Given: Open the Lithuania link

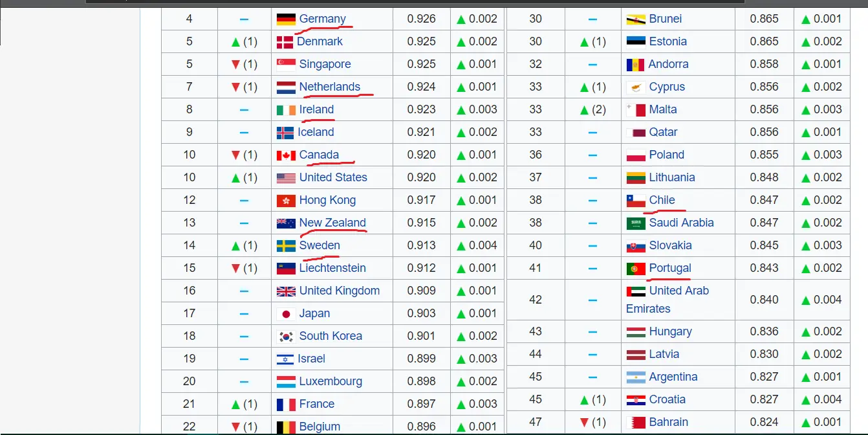Looking at the screenshot, I should click(x=672, y=177).
